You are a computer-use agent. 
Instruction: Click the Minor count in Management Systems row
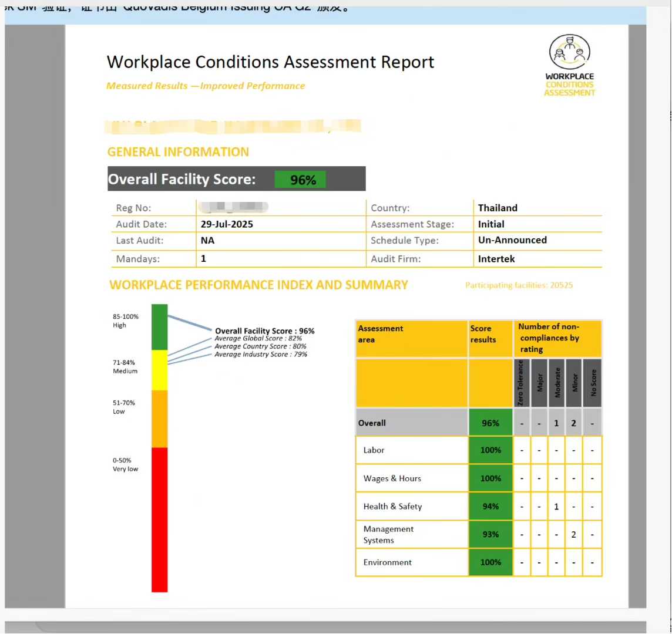[573, 535]
